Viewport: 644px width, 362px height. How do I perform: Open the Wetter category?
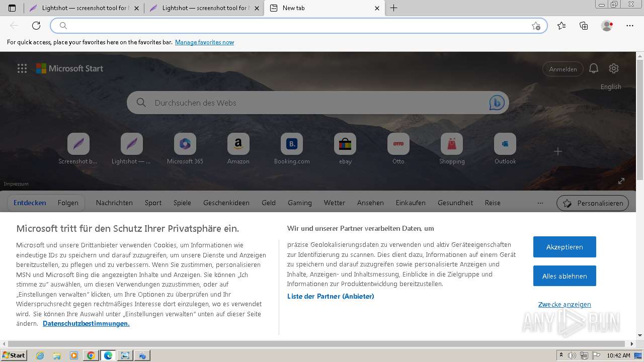335,203
